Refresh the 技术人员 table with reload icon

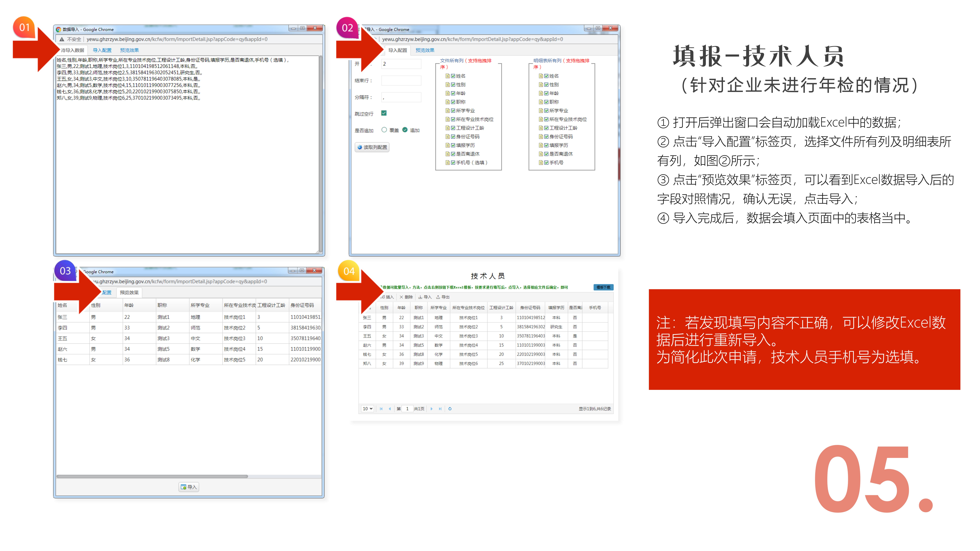pos(450,409)
